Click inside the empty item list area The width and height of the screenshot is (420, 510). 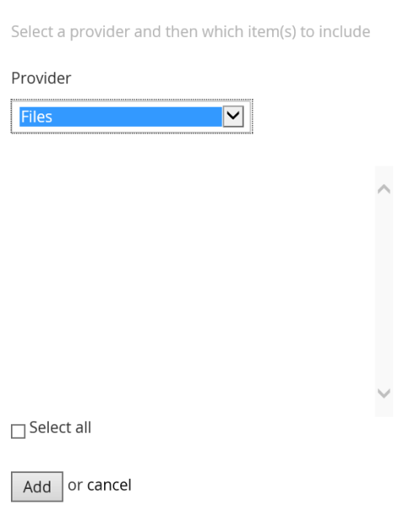pos(192,291)
